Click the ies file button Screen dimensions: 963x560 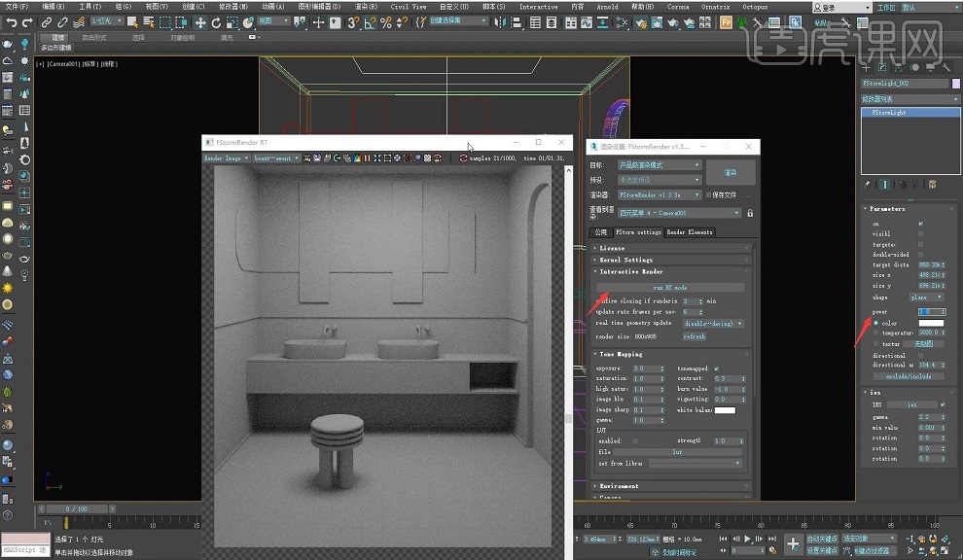click(912, 404)
